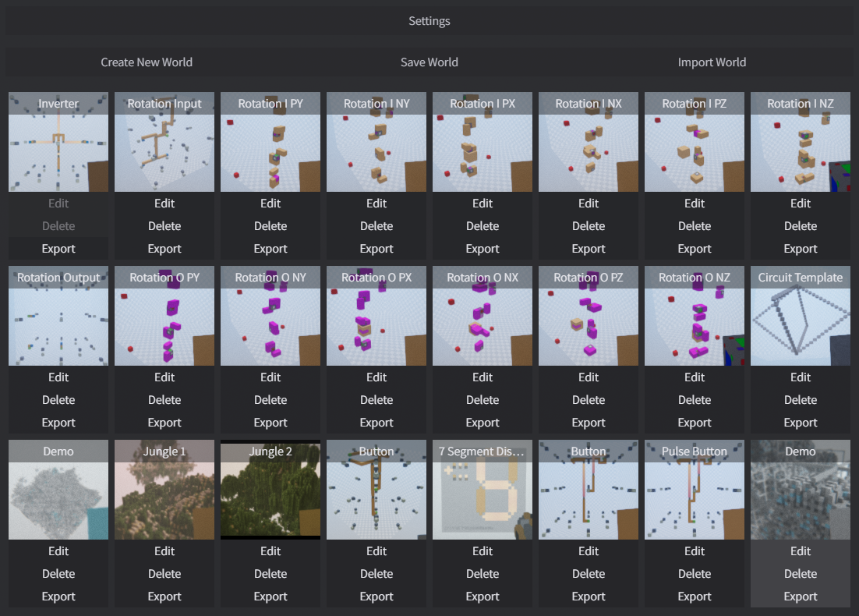The height and width of the screenshot is (616, 859).
Task: Export the Rotation I NX world
Action: coord(589,248)
